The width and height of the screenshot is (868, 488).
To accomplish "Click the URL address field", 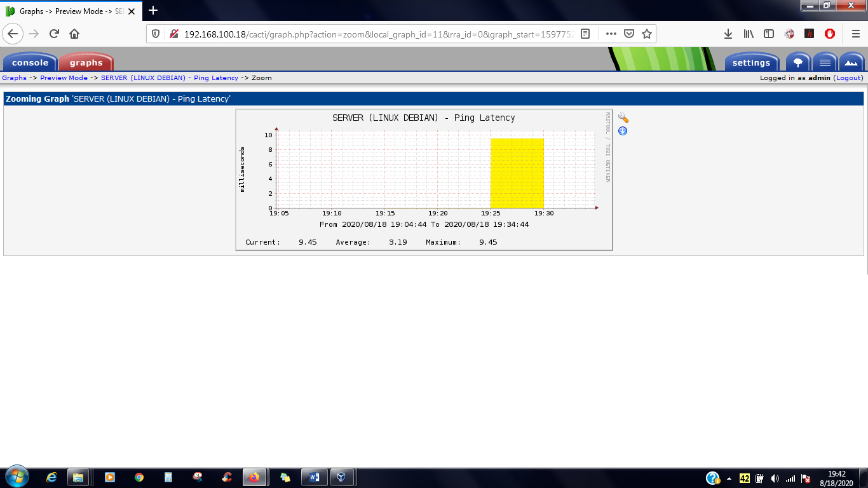I will click(379, 34).
